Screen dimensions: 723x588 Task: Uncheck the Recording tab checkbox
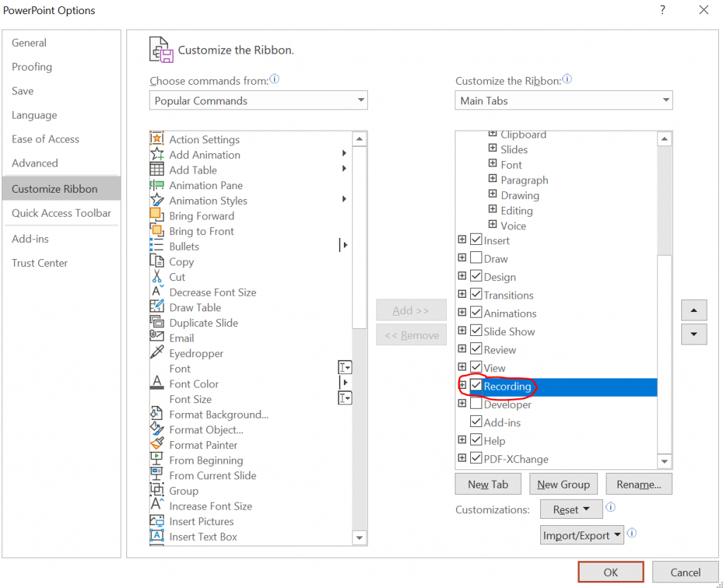(477, 386)
